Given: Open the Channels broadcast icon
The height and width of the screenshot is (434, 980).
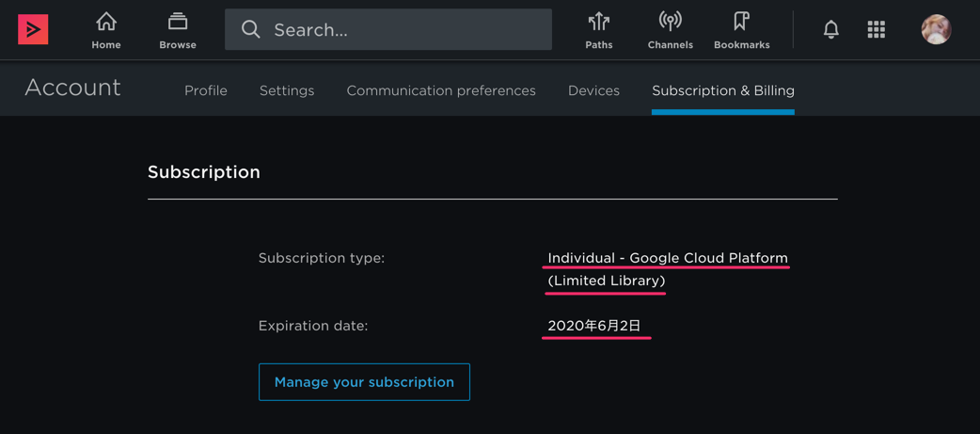Looking at the screenshot, I should (x=670, y=22).
